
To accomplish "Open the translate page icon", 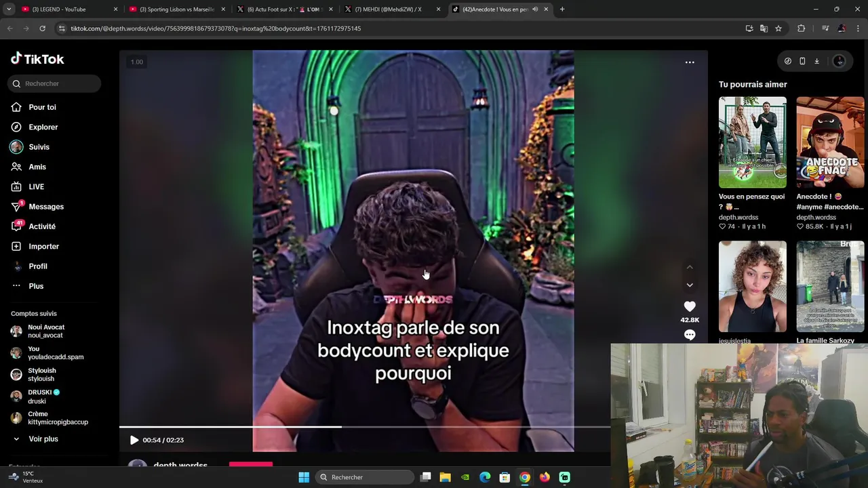I will [x=764, y=28].
